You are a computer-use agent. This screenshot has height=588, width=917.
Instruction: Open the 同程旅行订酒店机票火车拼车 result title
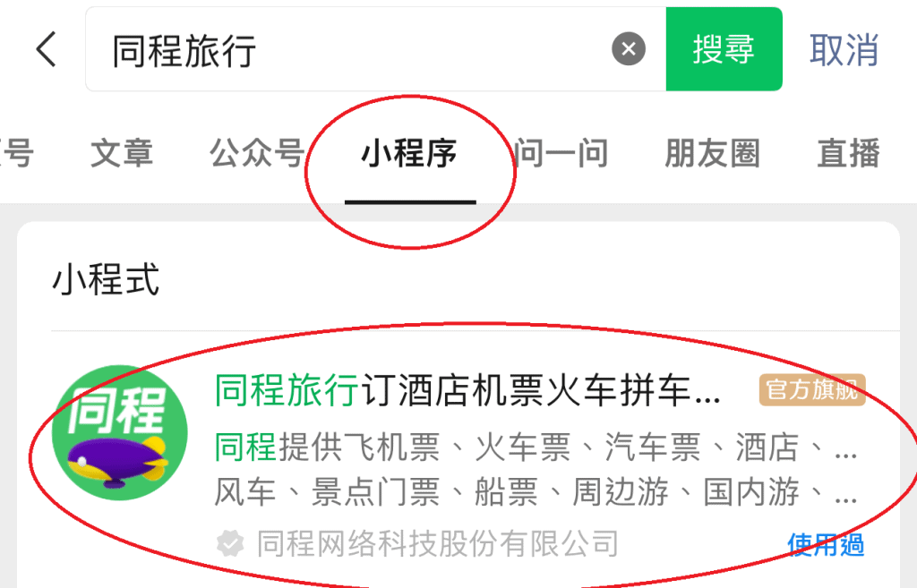point(467,390)
